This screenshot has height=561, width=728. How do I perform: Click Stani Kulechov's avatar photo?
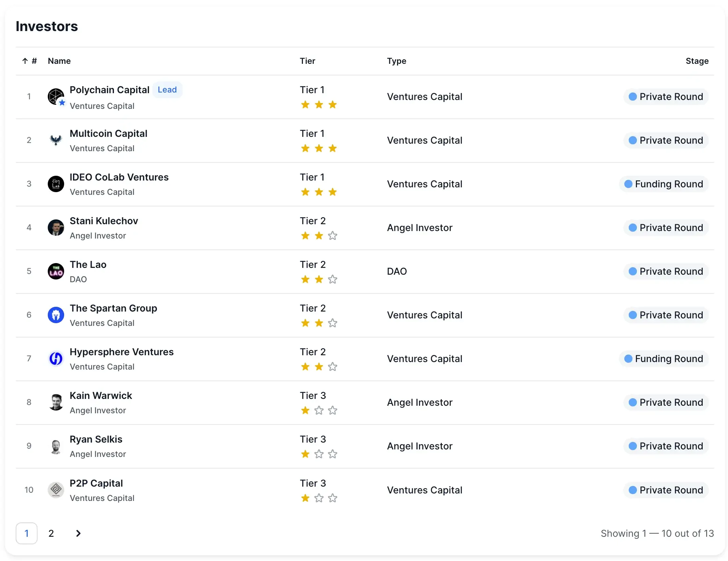(56, 228)
